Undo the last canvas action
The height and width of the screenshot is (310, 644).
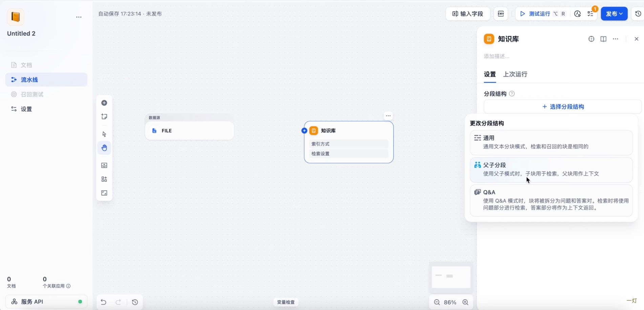[x=104, y=302]
